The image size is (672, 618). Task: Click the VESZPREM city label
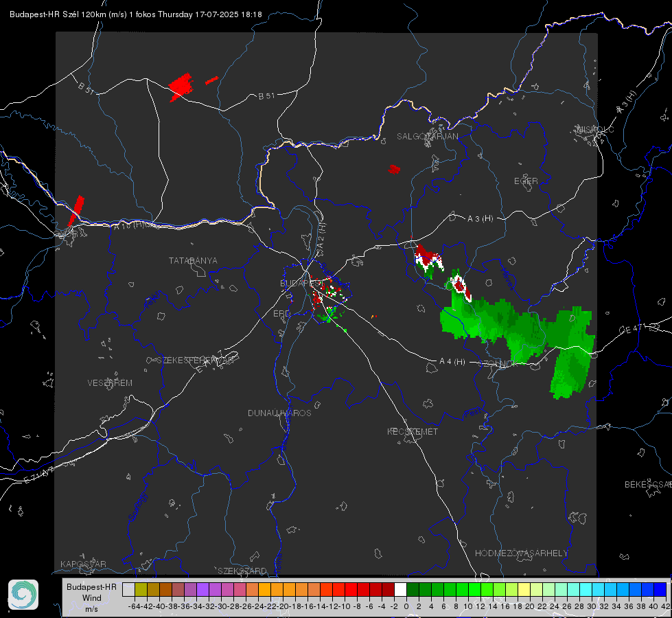tap(110, 383)
